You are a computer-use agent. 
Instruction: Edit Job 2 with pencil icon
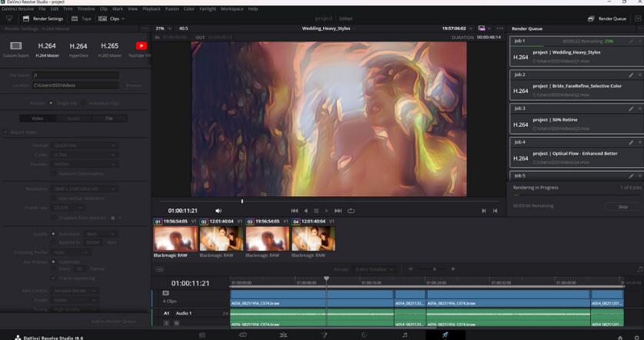pyautogui.click(x=631, y=75)
